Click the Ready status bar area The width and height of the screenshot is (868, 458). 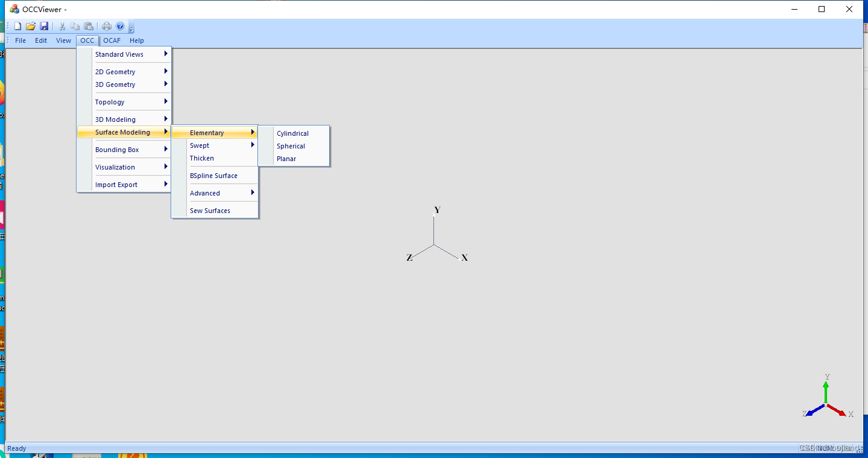16,448
